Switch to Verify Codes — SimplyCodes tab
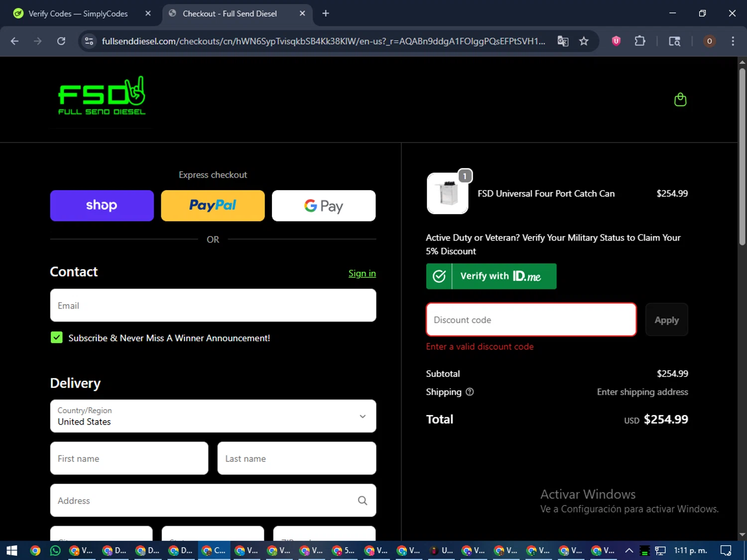 (x=78, y=13)
